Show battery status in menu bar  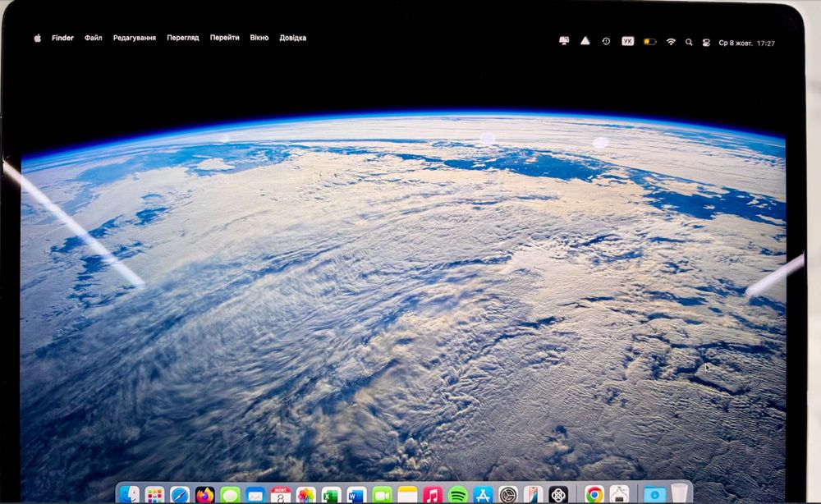(649, 42)
